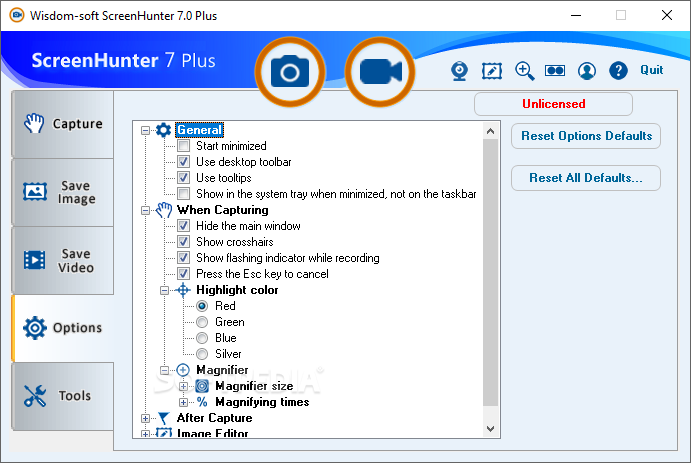
Task: Open the webcam tool icon
Action: tap(459, 70)
